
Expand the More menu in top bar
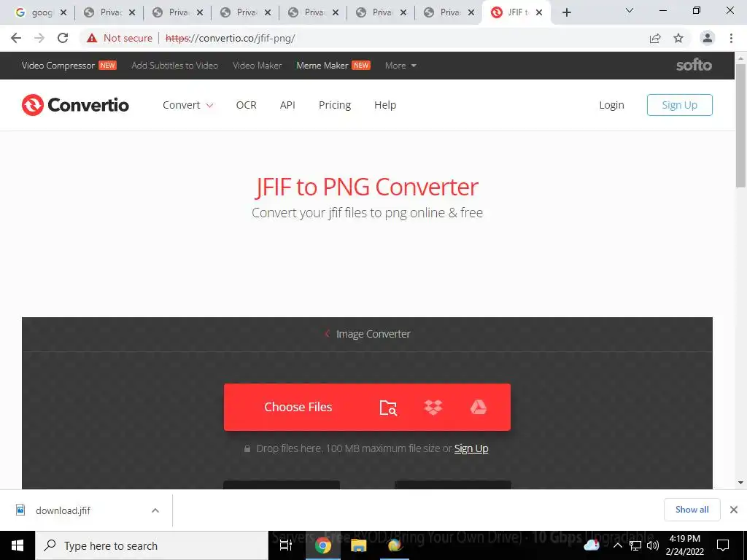point(400,65)
